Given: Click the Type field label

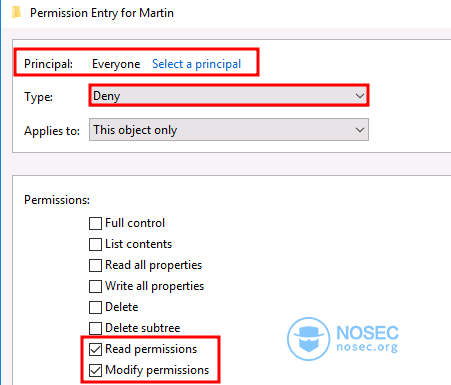Looking at the screenshot, I should tap(38, 97).
